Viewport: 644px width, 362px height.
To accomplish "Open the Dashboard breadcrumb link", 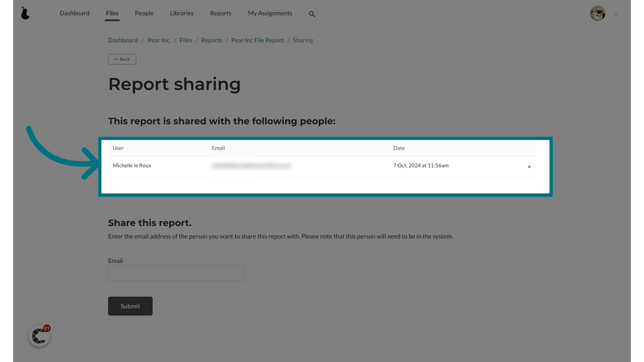I will point(122,40).
